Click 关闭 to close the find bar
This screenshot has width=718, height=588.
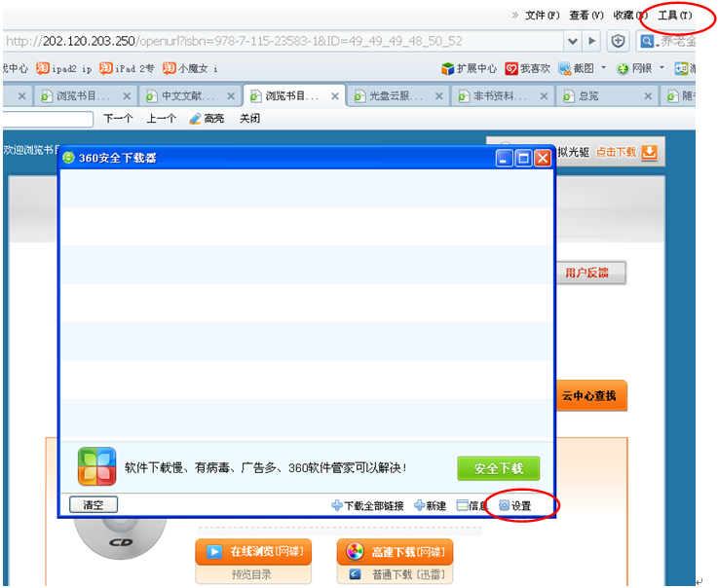pos(249,119)
